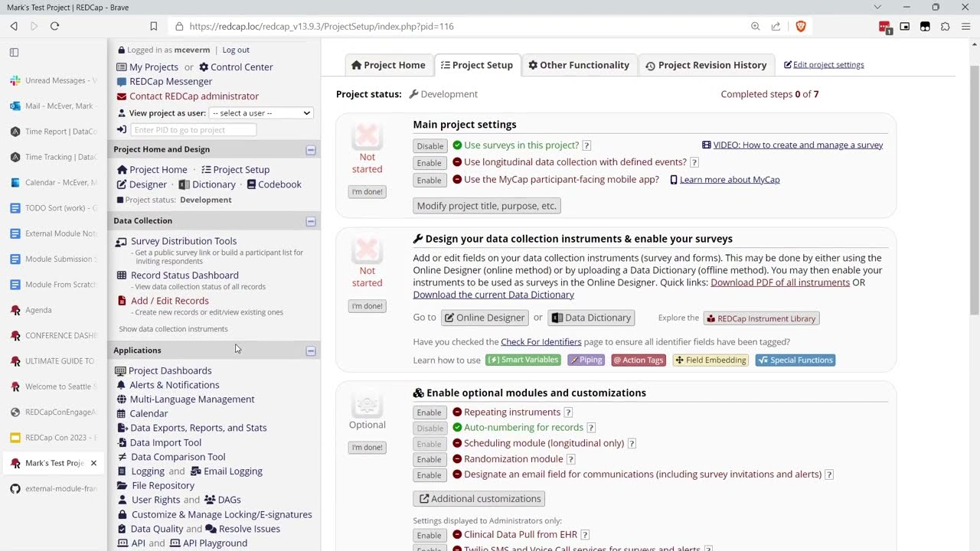Click Calendar icon in Applications
Viewport: 980px width, 551px height.
pyautogui.click(x=121, y=413)
